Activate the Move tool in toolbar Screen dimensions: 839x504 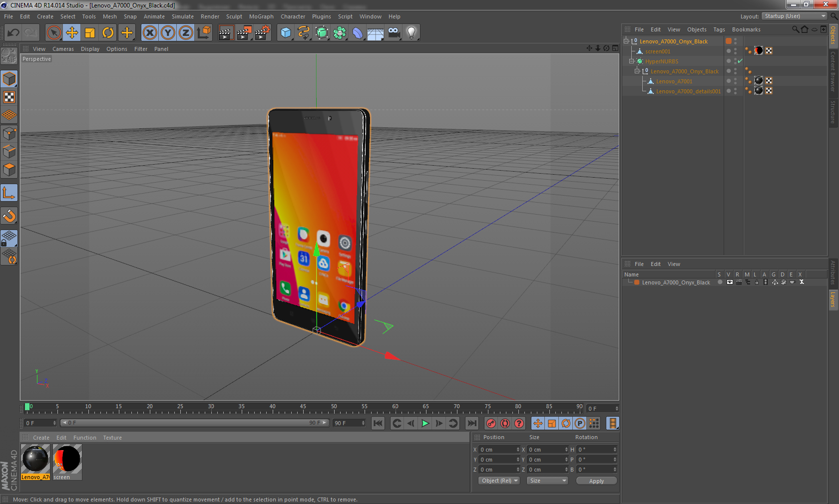point(72,33)
